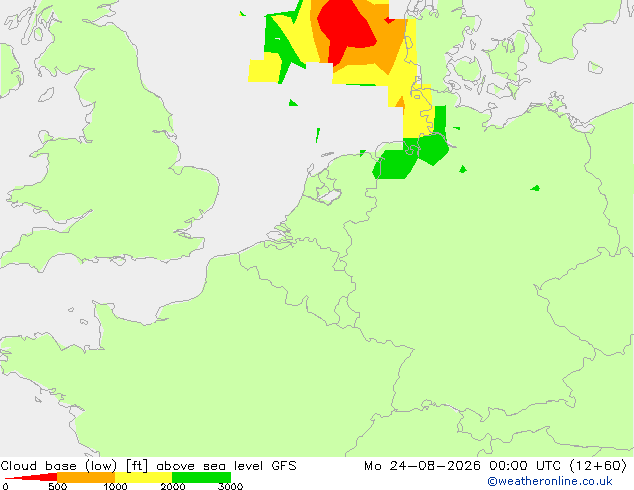The height and width of the screenshot is (490, 634).
Task: Click the '(12+60)' forecast run label
Action: [598, 466]
